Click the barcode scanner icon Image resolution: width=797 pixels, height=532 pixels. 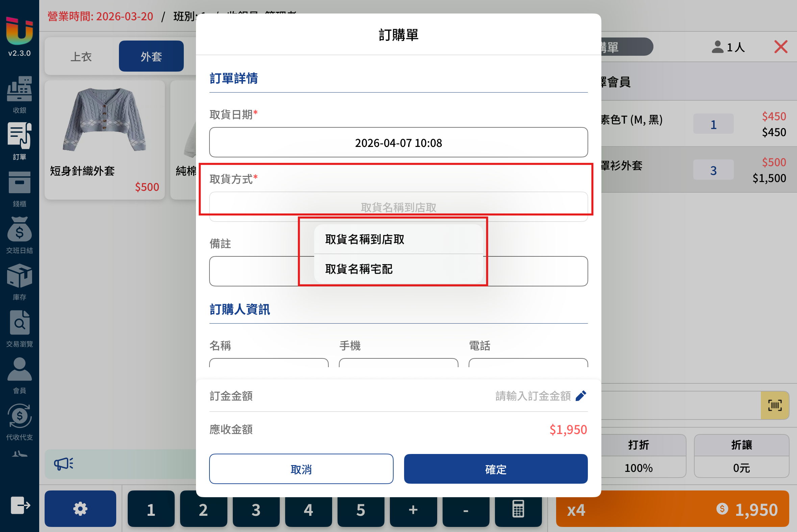[x=775, y=405]
